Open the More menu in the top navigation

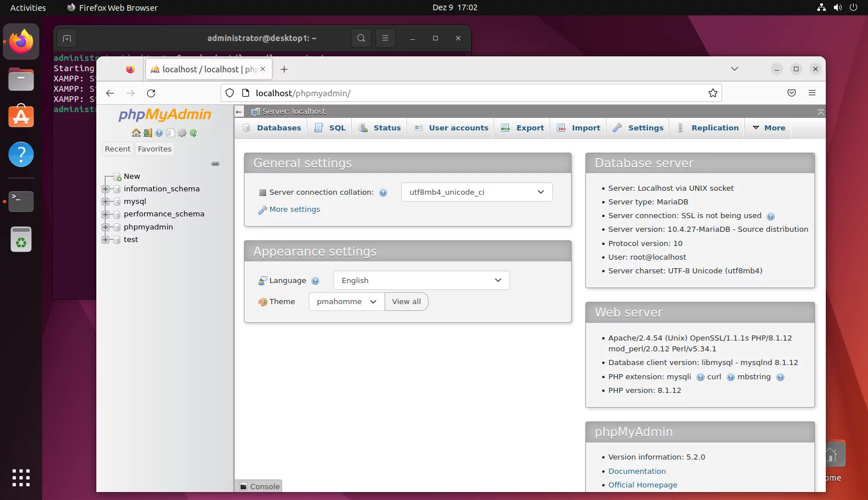click(x=769, y=128)
